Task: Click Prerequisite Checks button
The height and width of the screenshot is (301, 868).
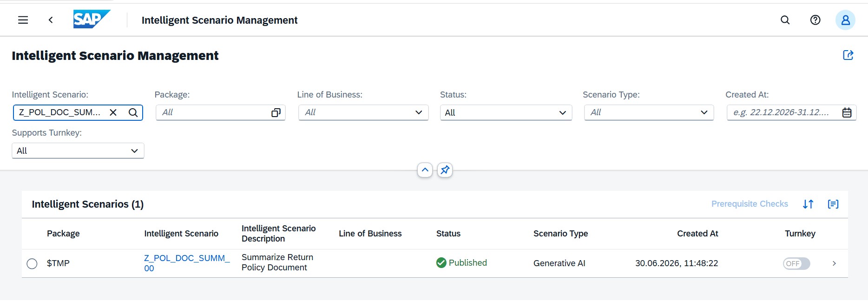Action: pyautogui.click(x=750, y=204)
